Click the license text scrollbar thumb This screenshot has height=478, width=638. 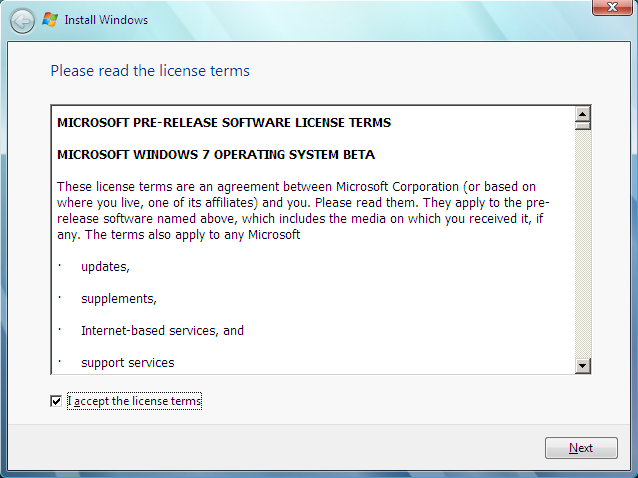point(583,125)
